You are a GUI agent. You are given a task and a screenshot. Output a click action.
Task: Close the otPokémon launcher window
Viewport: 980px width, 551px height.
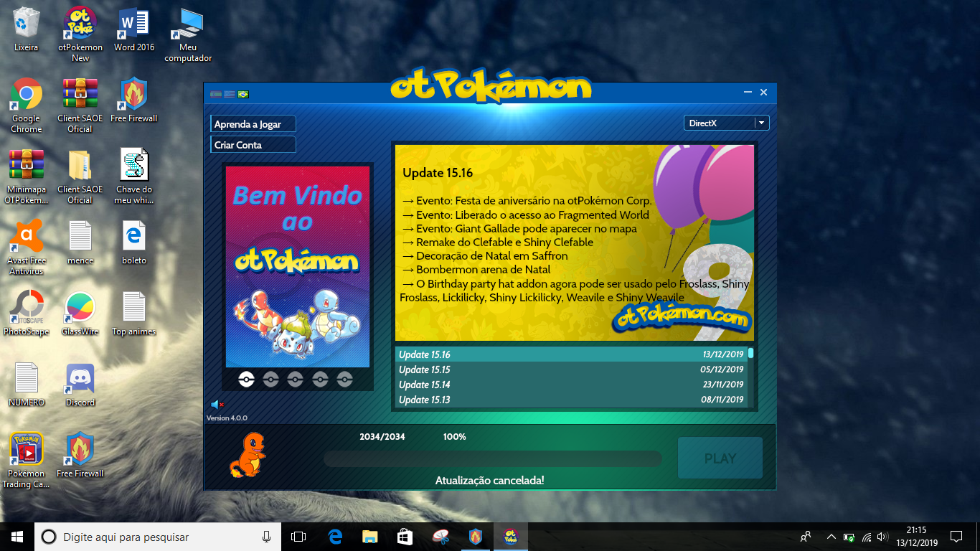pos(764,93)
